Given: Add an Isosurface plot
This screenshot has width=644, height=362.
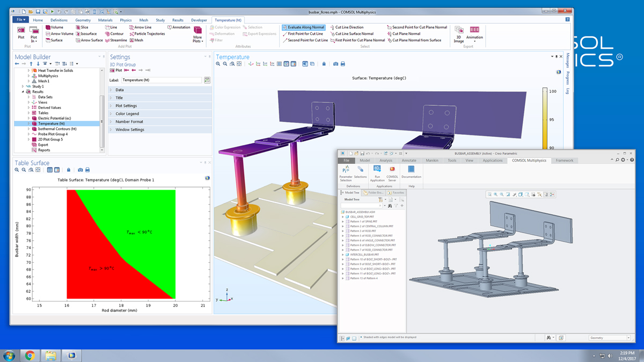Looking at the screenshot, I should coord(89,33).
